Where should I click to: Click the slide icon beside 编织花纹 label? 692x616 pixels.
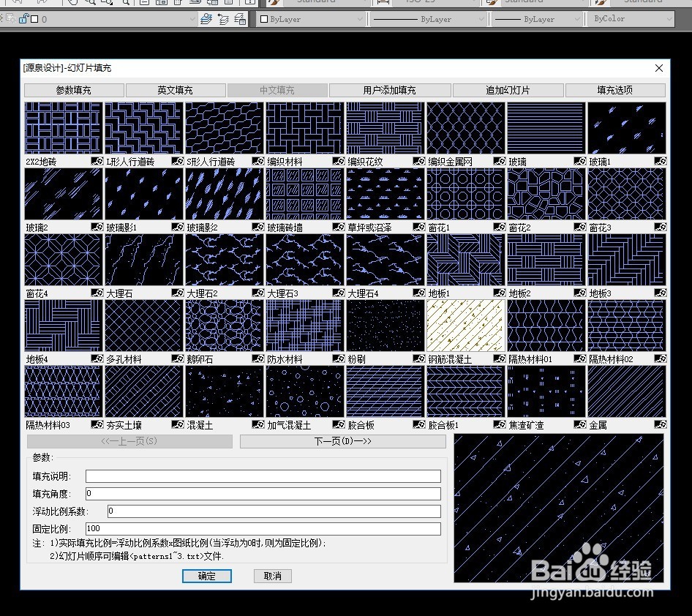tap(419, 161)
